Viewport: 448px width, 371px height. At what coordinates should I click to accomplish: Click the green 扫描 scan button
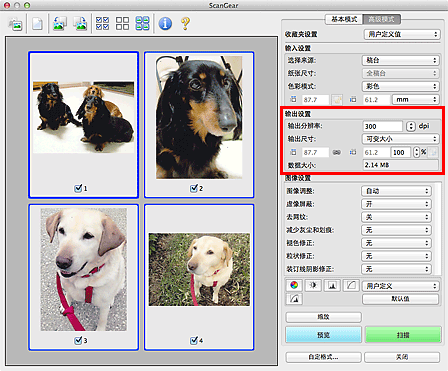pos(403,335)
